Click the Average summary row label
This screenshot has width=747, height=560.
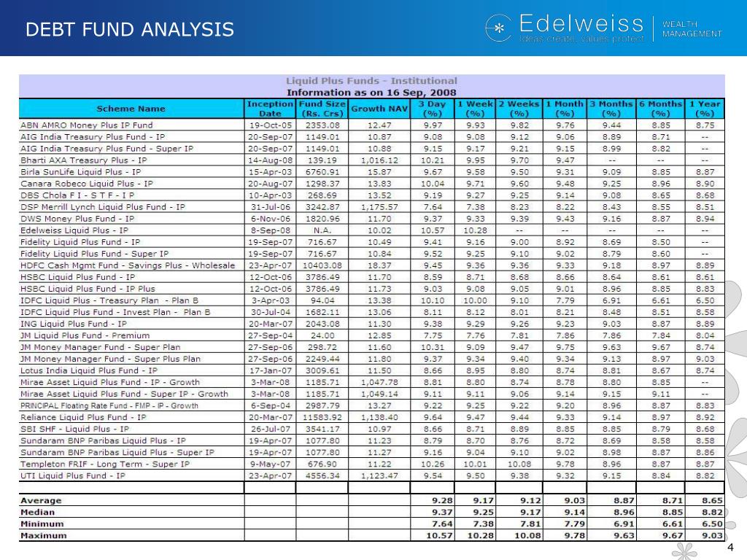[41, 500]
